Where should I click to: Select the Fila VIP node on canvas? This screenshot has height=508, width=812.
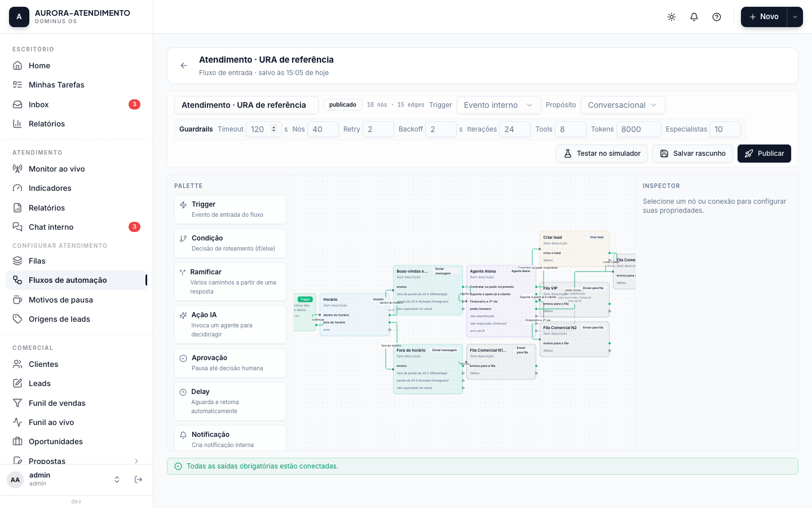click(575, 300)
